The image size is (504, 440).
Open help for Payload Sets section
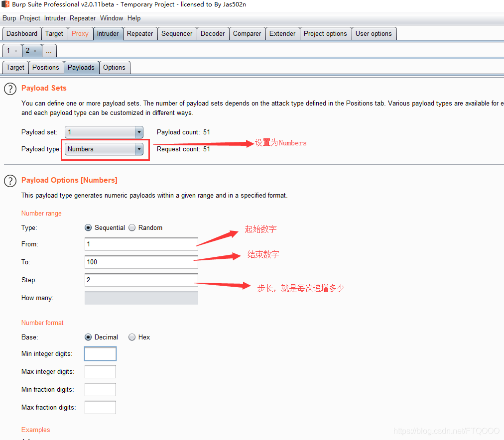10,89
